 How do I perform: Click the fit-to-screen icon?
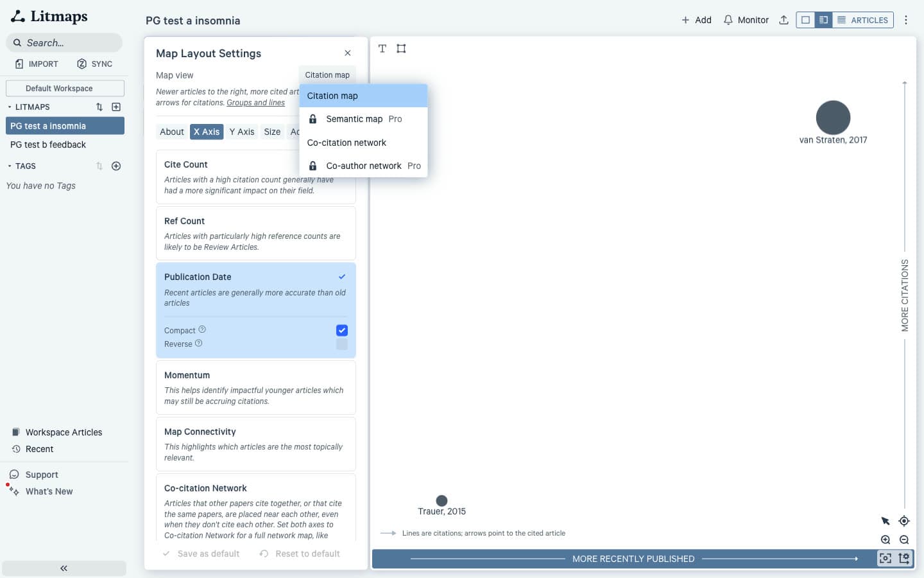pyautogui.click(x=886, y=558)
